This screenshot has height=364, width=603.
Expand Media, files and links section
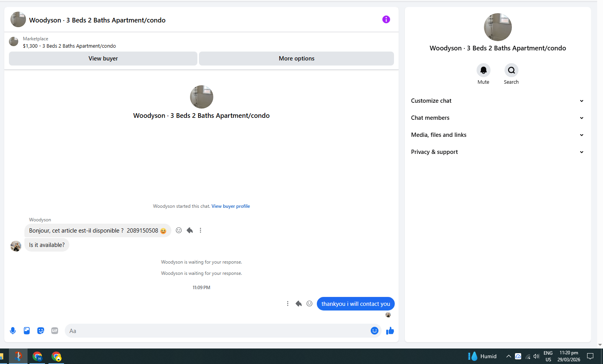[x=498, y=135]
